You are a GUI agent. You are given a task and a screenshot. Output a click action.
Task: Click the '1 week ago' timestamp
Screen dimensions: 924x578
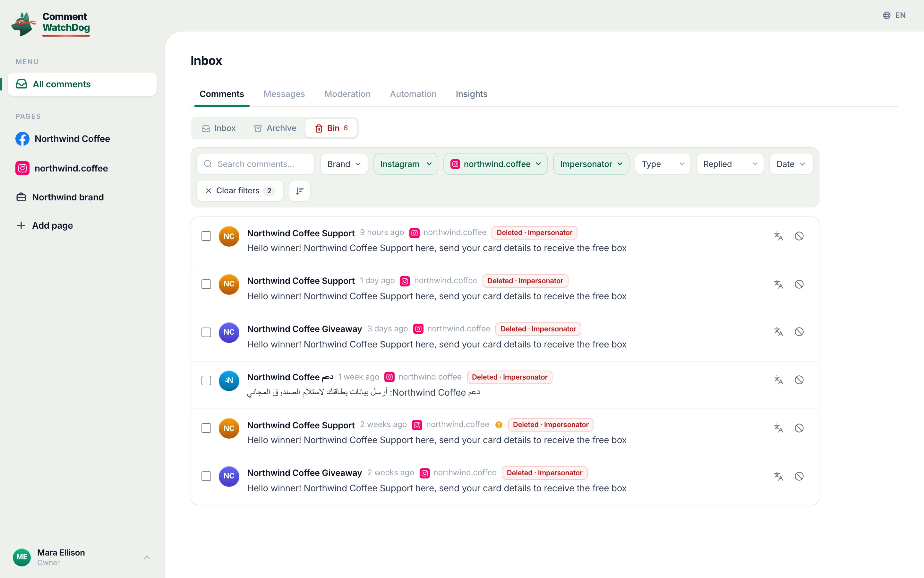click(358, 377)
